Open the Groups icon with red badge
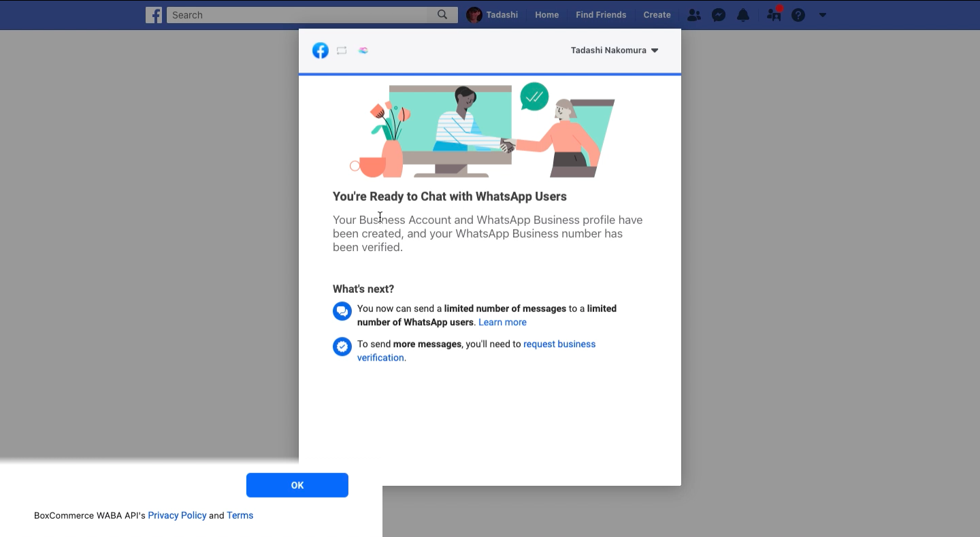This screenshot has height=537, width=980. pyautogui.click(x=774, y=14)
